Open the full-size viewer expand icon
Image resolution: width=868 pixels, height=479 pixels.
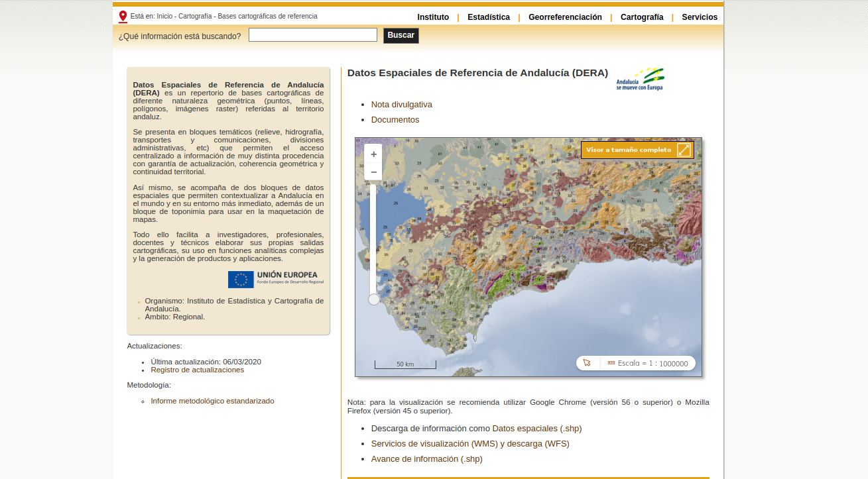point(684,150)
